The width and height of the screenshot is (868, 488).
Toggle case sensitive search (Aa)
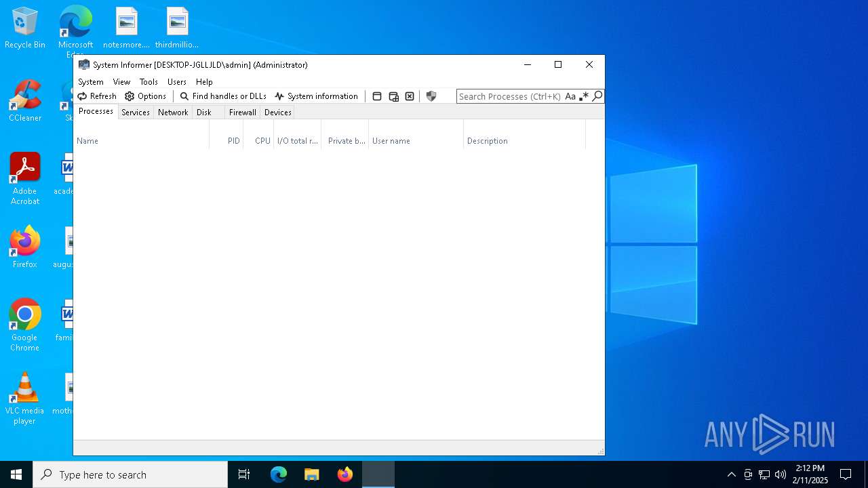(x=570, y=96)
